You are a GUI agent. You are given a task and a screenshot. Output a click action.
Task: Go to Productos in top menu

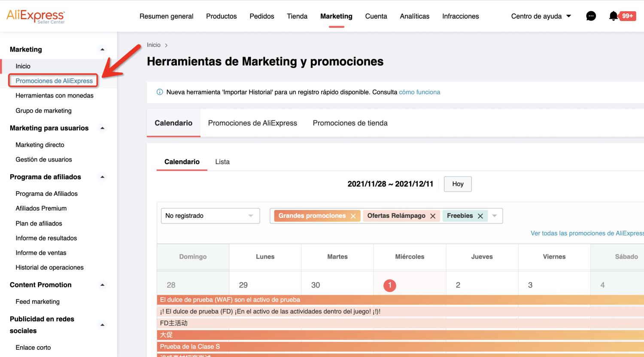[x=221, y=16]
